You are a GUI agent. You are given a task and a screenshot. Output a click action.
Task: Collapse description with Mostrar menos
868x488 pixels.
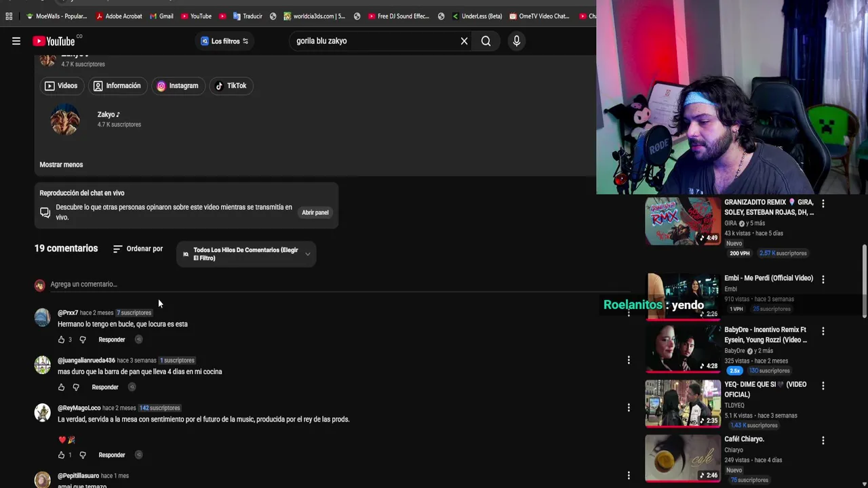[x=61, y=165]
